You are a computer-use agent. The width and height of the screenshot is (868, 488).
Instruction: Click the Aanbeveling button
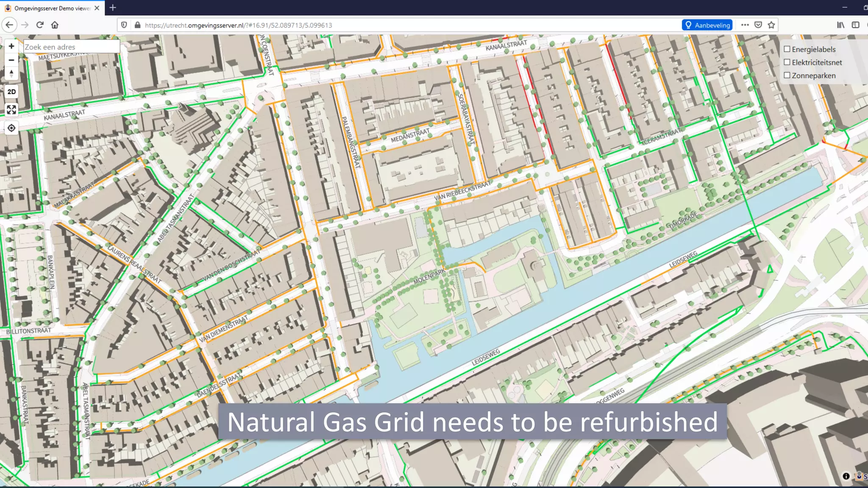(x=707, y=25)
